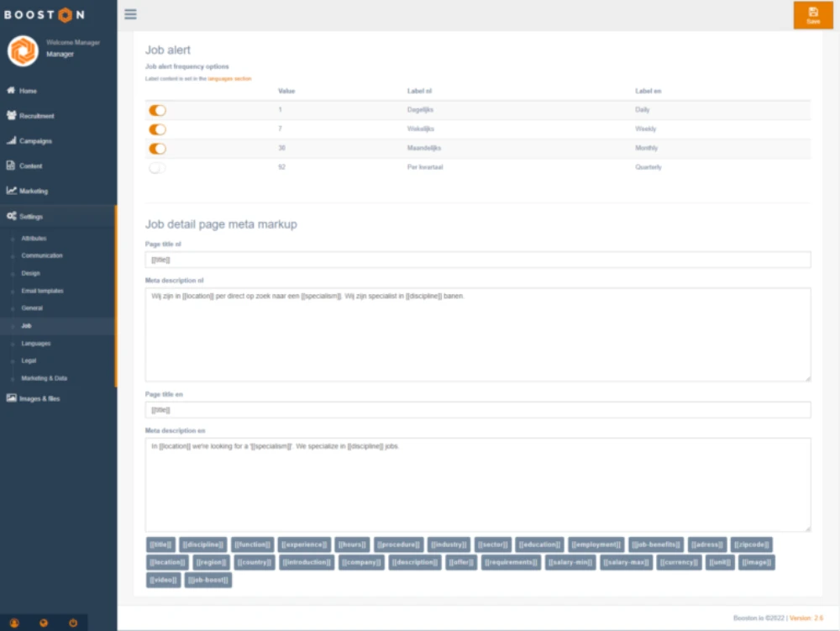Screen dimensions: 840x631
Task: Click the [[salary-min]] placeholder tag button
Action: tap(570, 562)
